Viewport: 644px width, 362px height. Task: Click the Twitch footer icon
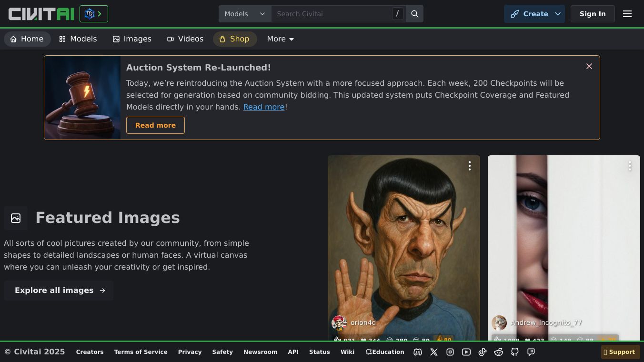531,352
